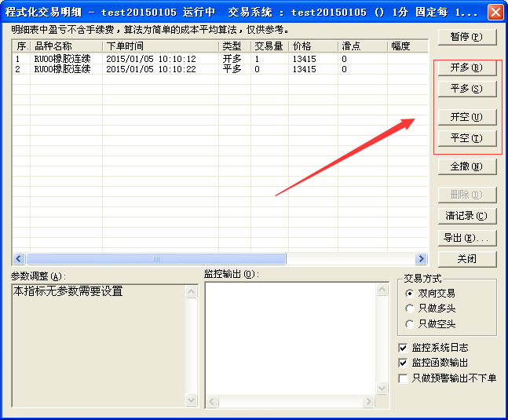The image size is (508, 420).
Task: Select the 10:10:22 平多 trade row
Action: tap(221, 69)
